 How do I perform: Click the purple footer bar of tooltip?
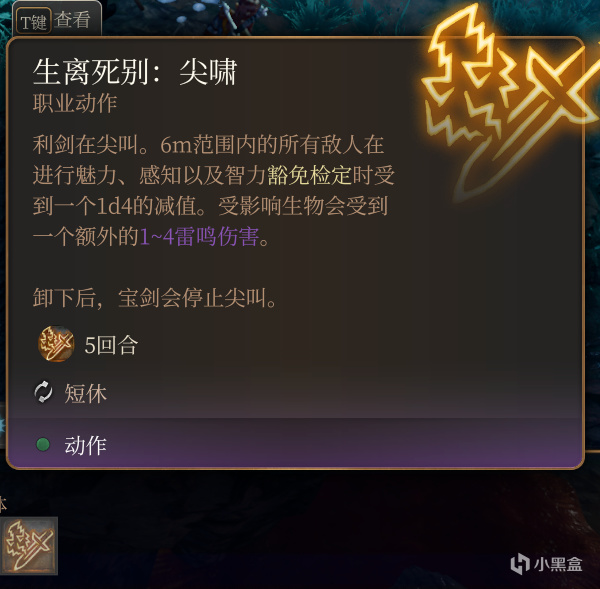click(x=295, y=443)
